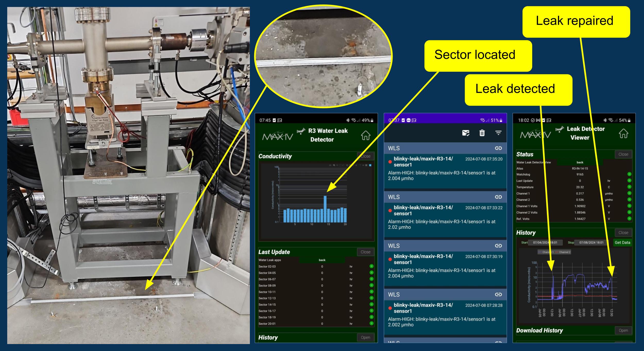
Task: Click link icon on second WLS alert
Action: 498,197
